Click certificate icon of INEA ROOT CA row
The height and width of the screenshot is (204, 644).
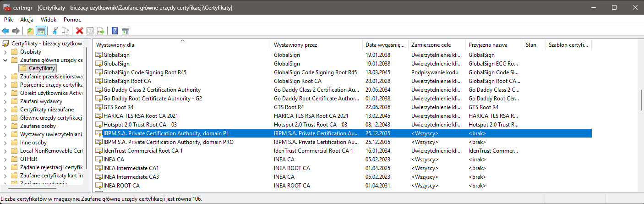[x=98, y=186]
